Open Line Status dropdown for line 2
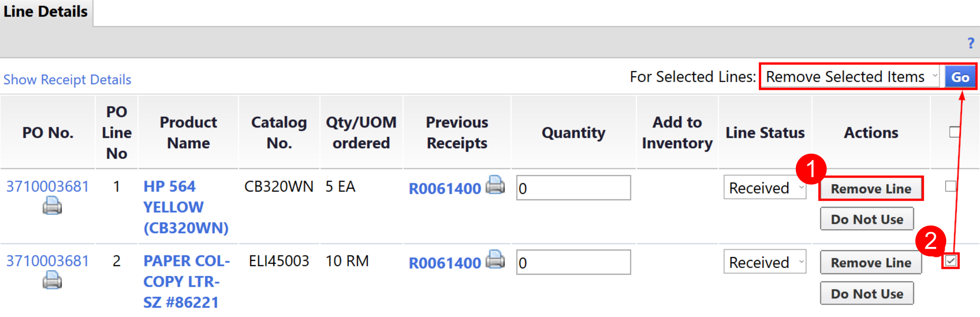 point(765,262)
